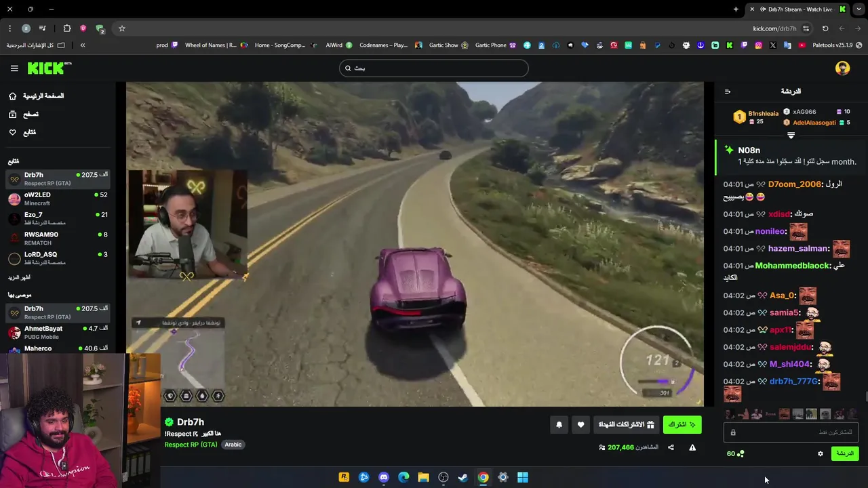Click the Respect RP (GTA) category link
Screen dimensions: 868x488
point(191,445)
